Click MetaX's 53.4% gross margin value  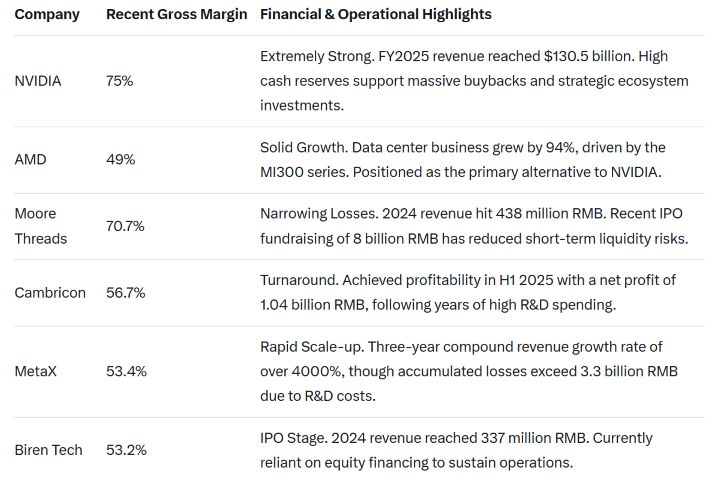126,371
